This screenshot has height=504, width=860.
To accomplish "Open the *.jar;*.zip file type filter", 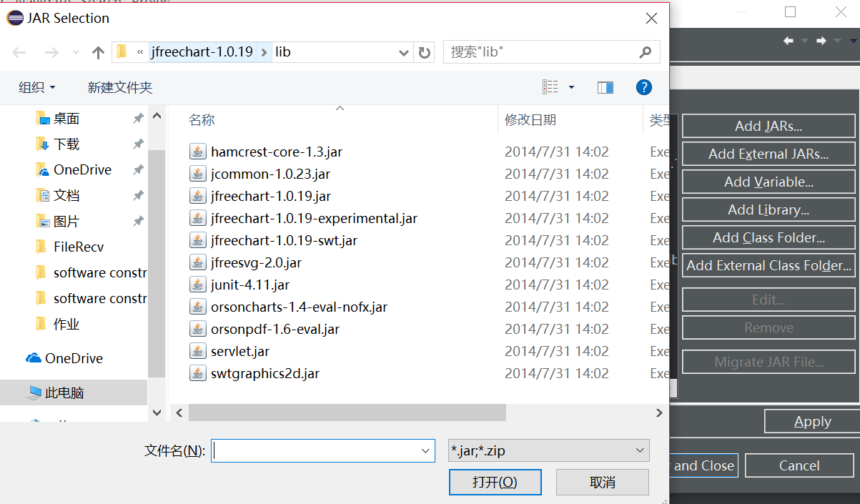I will (548, 450).
